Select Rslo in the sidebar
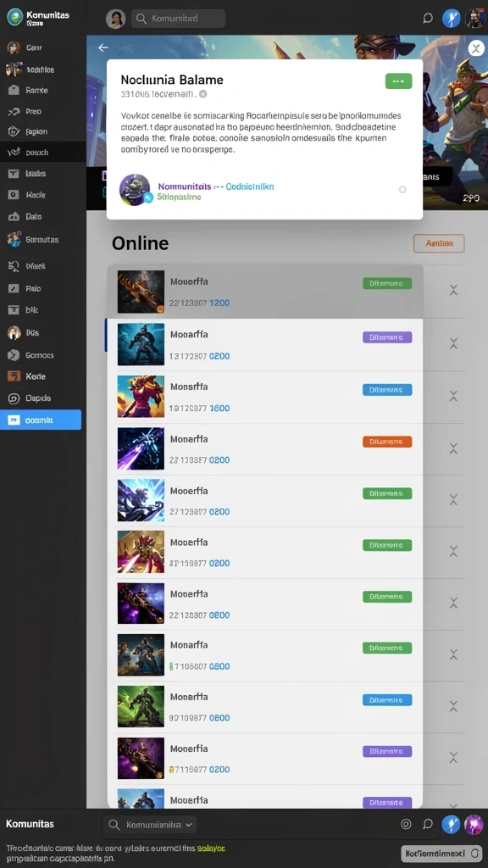The height and width of the screenshot is (868, 488). point(33,288)
